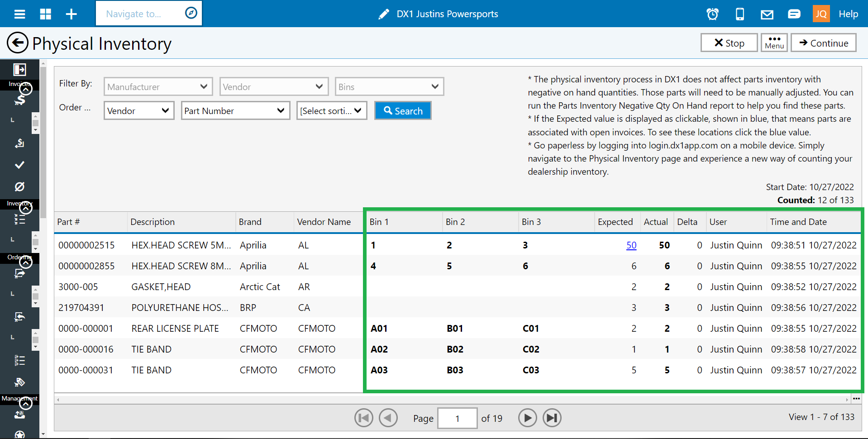Click the cart price tag icon
868x439 pixels.
click(19, 382)
